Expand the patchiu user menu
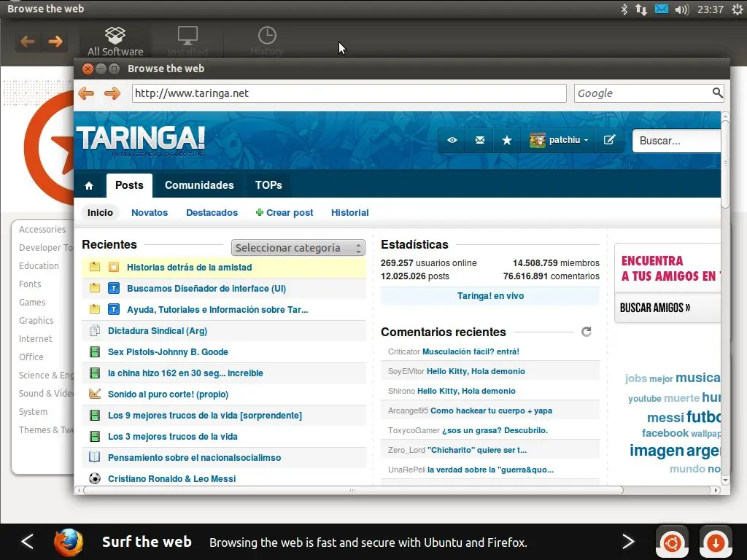The image size is (747, 560). click(x=558, y=140)
